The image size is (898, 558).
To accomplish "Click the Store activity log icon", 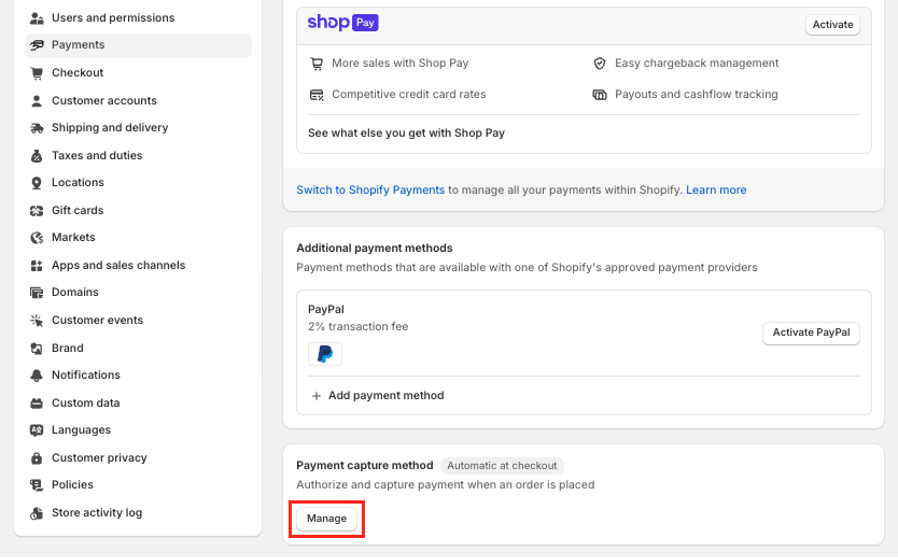I will click(x=37, y=513).
